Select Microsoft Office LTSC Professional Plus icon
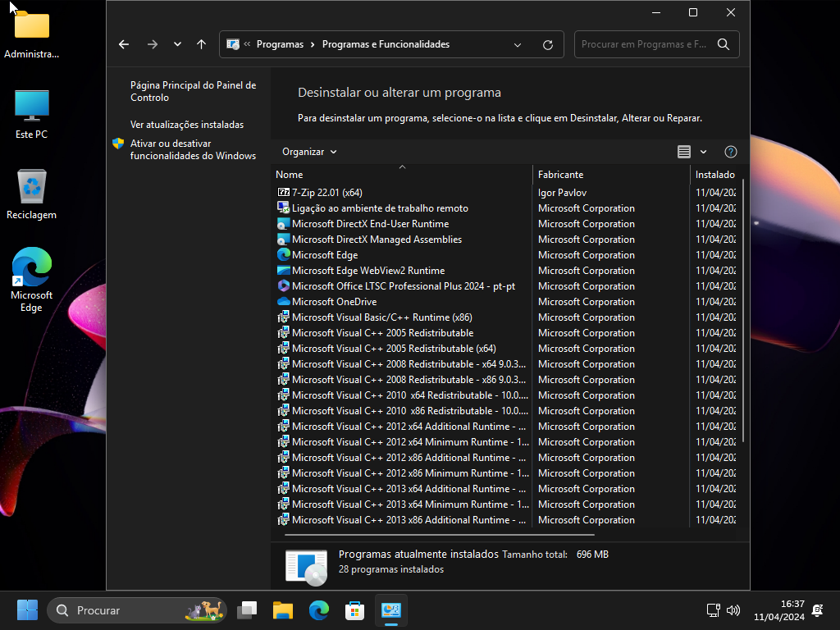Viewport: 840px width, 630px height. tap(283, 285)
